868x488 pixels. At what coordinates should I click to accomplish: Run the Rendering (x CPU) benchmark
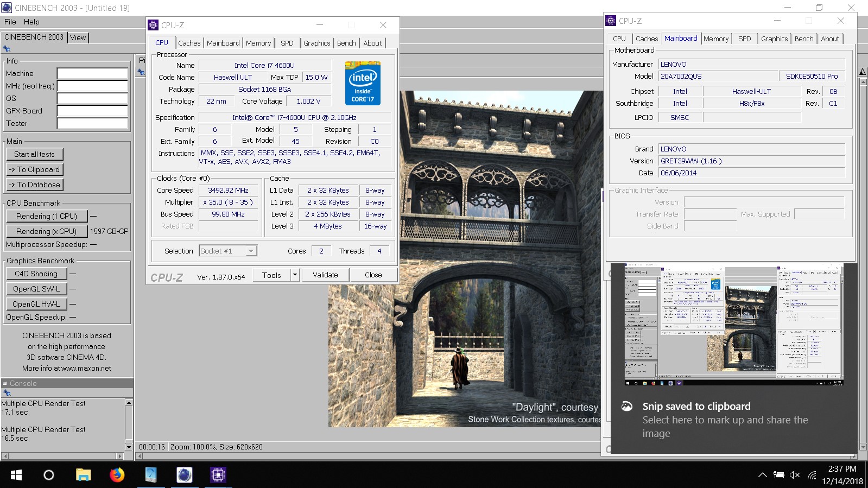tap(47, 231)
